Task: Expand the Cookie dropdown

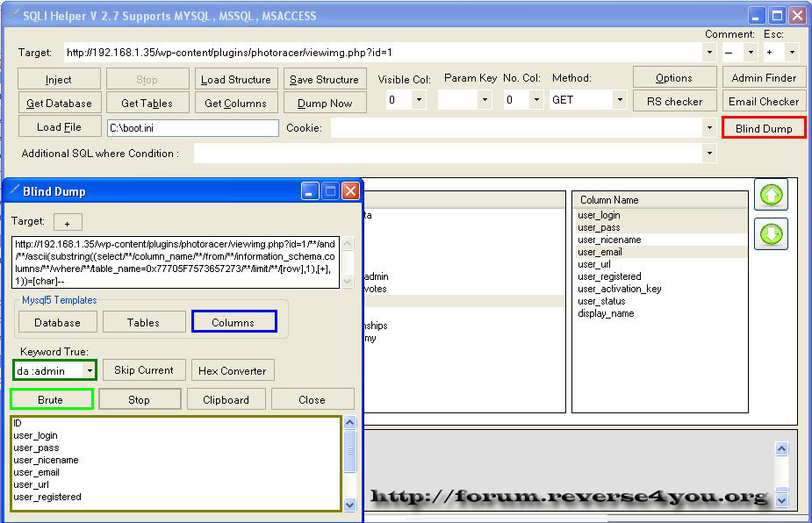Action: [709, 128]
